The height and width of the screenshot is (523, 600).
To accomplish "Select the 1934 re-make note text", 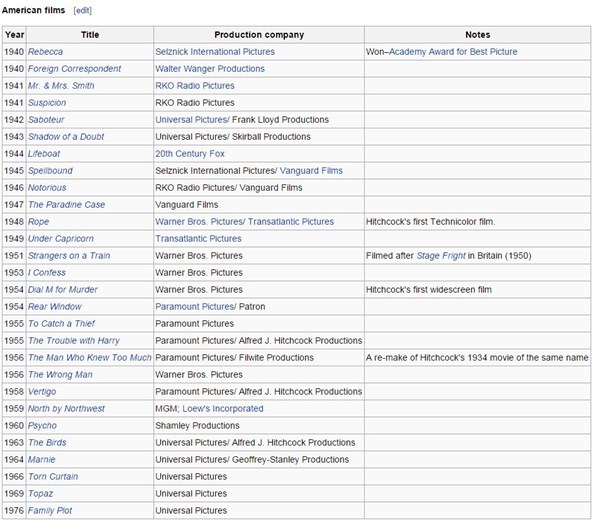I will tap(477, 357).
